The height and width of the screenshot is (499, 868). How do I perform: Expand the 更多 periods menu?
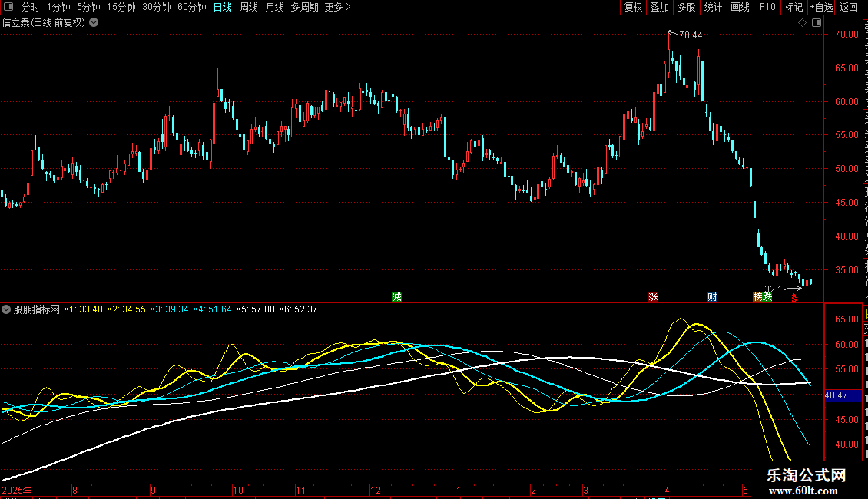tap(337, 7)
